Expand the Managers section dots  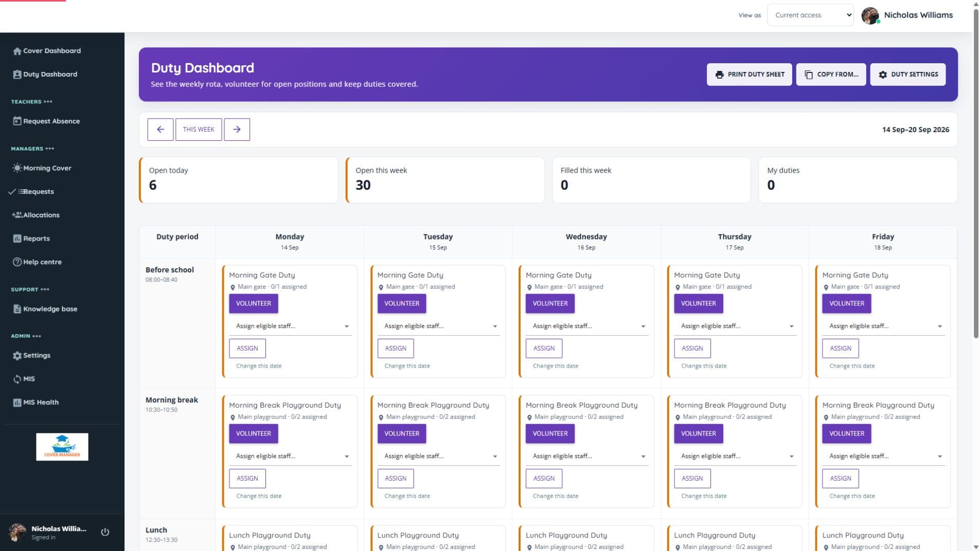(49, 149)
